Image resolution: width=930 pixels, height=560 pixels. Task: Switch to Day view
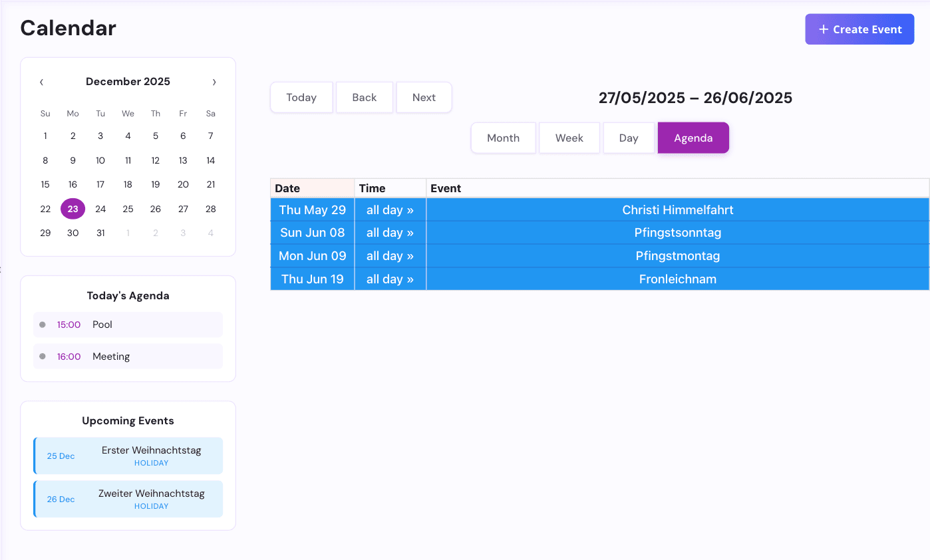pyautogui.click(x=628, y=138)
